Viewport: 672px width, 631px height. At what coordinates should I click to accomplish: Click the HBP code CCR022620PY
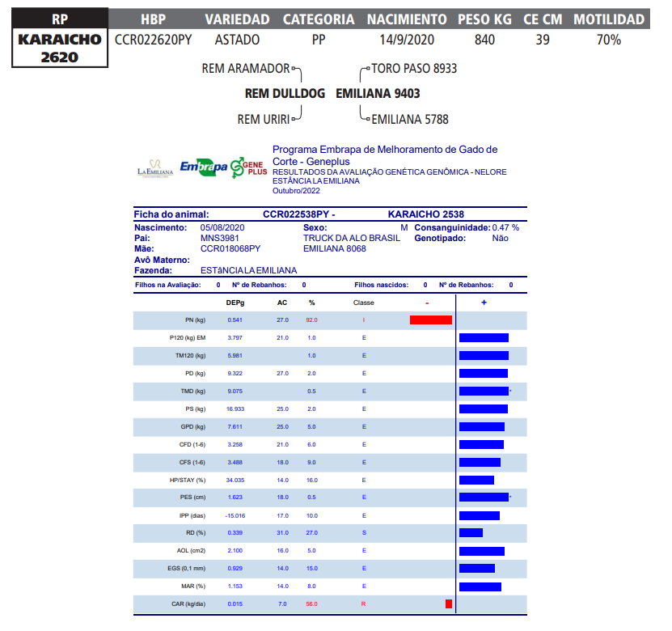click(154, 40)
